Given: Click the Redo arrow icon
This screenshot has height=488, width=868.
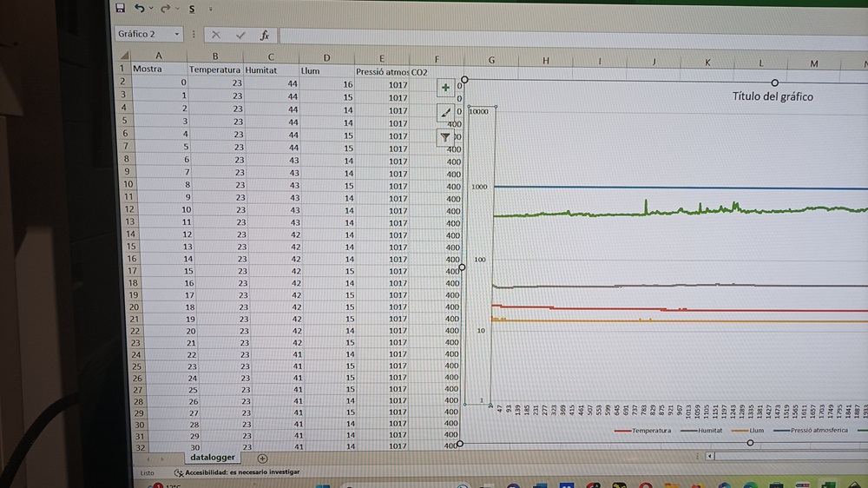Looking at the screenshot, I should click(162, 8).
